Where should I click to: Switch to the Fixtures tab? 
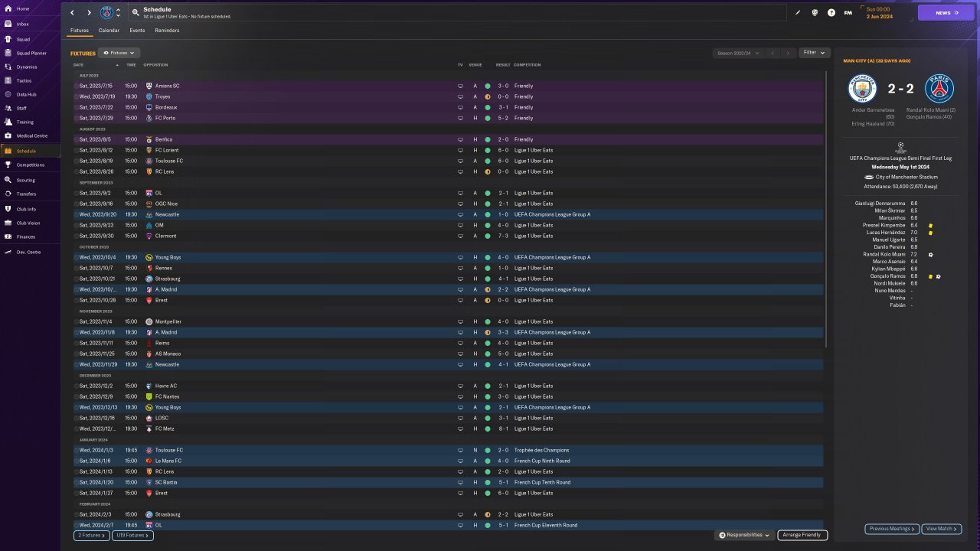pyautogui.click(x=80, y=31)
